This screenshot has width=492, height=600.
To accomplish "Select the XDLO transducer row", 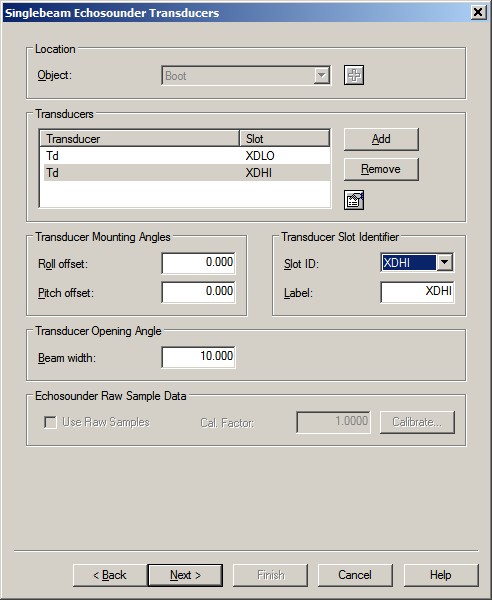I will pos(185,156).
